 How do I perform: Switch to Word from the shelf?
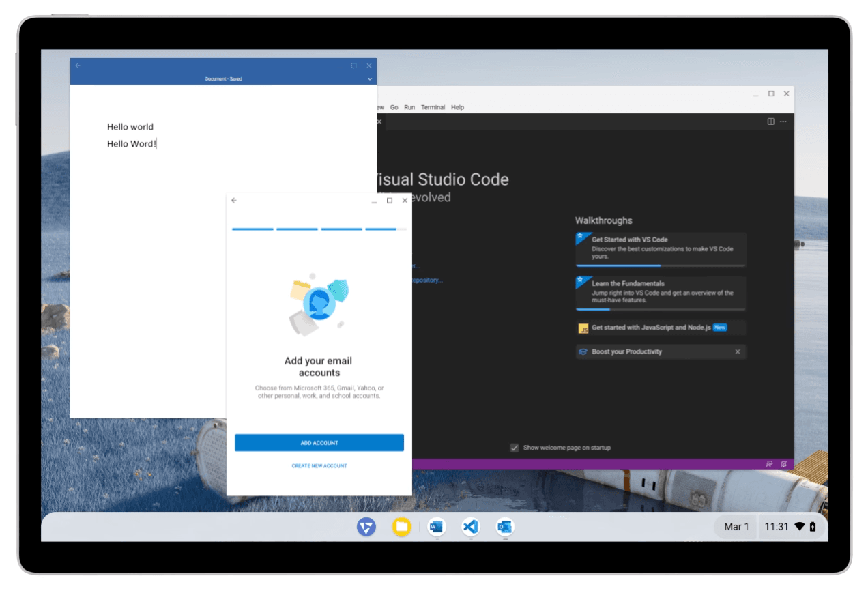(437, 526)
